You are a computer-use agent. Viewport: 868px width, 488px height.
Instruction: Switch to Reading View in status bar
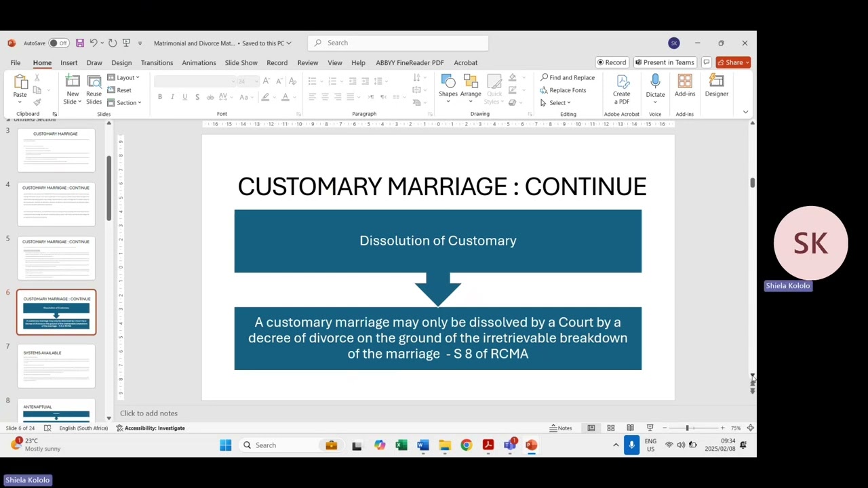point(630,428)
